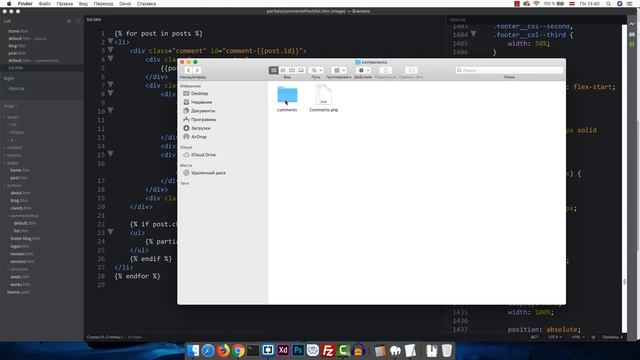
Task: Open the Finder share button
Action: click(x=385, y=70)
